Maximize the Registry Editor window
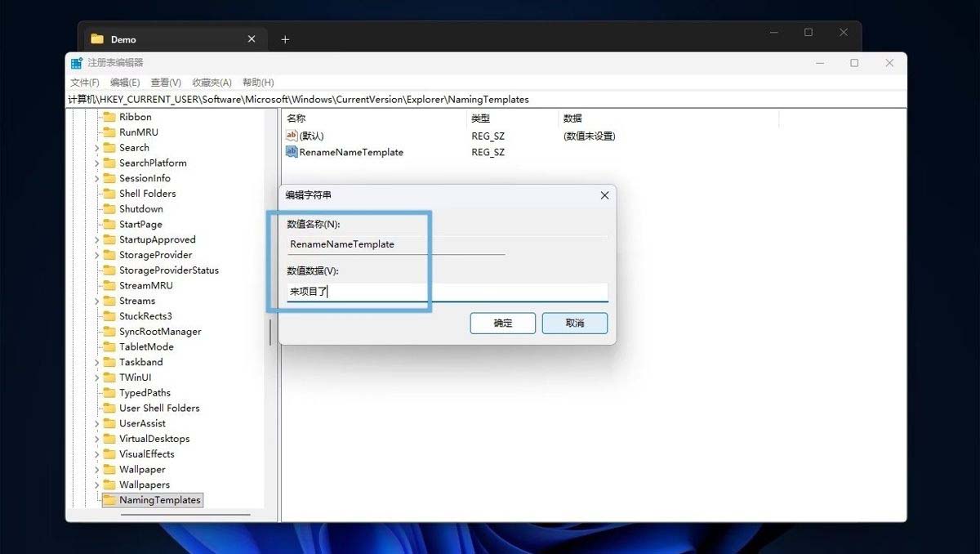Image resolution: width=980 pixels, height=554 pixels. 854,63
